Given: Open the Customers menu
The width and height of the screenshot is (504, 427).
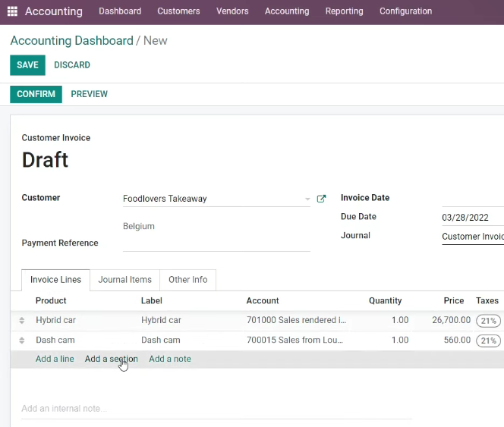Looking at the screenshot, I should 178,11.
